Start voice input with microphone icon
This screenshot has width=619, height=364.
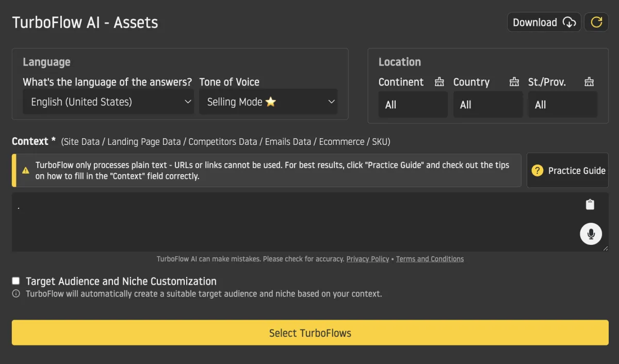tap(591, 234)
